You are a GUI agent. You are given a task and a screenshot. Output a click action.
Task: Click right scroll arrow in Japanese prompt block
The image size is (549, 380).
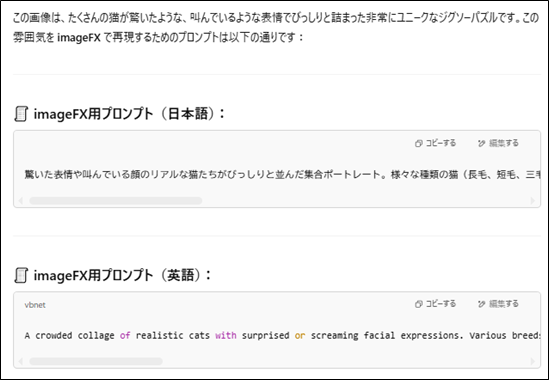click(x=533, y=201)
